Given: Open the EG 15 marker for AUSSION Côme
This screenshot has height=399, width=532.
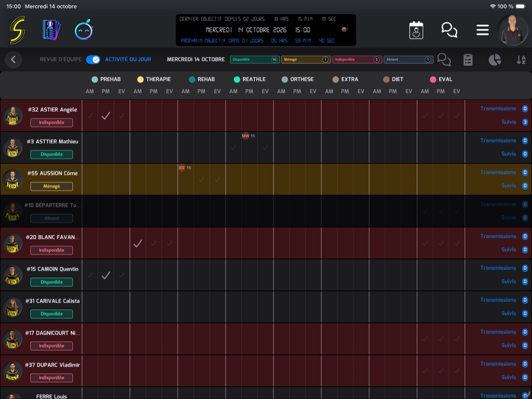Looking at the screenshot, I should coord(184,168).
